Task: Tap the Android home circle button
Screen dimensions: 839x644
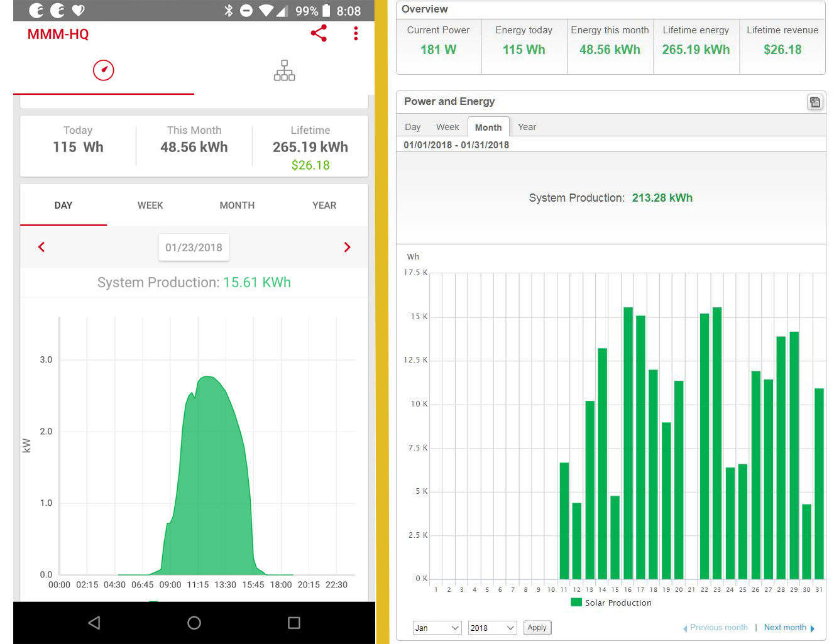Action: (194, 623)
